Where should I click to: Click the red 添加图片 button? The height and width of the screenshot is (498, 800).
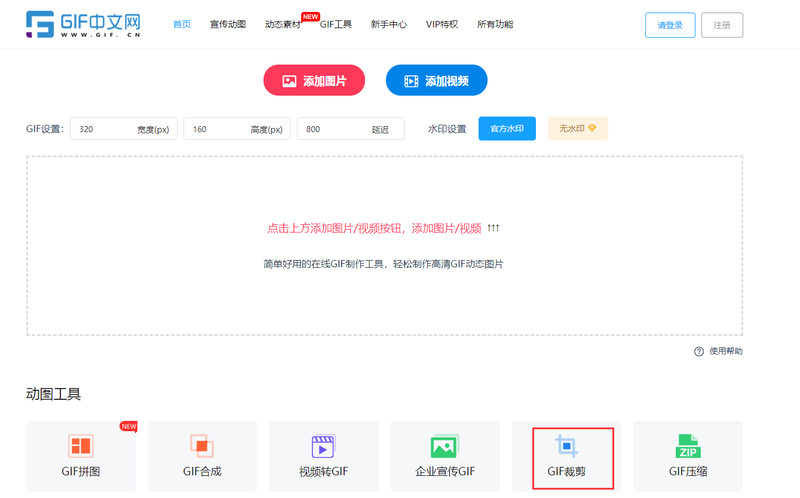[314, 80]
